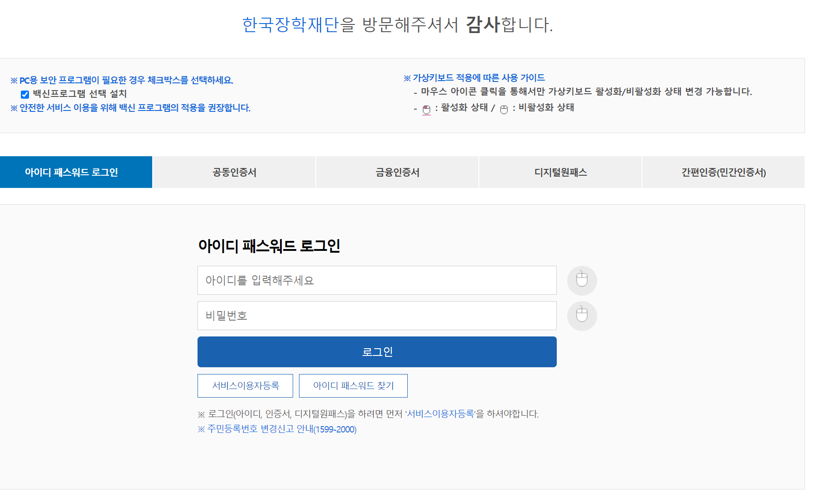815x504 pixels.
Task: Click the 서비스이용자등록 button
Action: pyautogui.click(x=245, y=386)
